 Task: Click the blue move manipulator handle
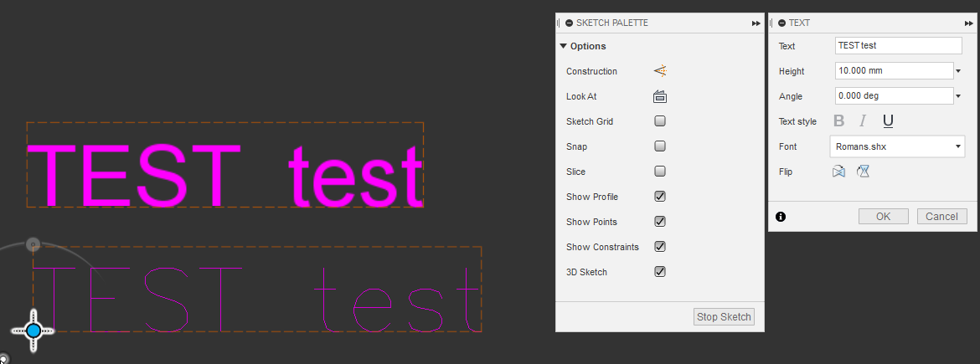34,331
